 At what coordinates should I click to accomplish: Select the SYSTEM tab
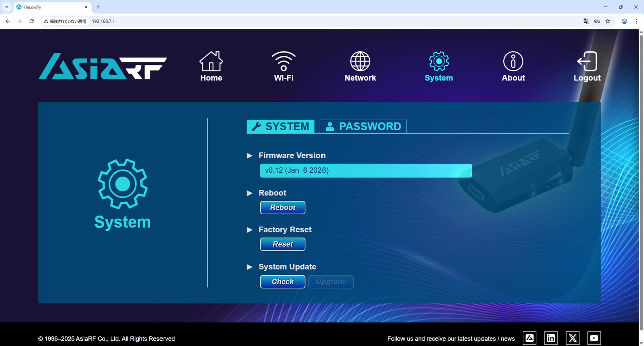point(280,126)
